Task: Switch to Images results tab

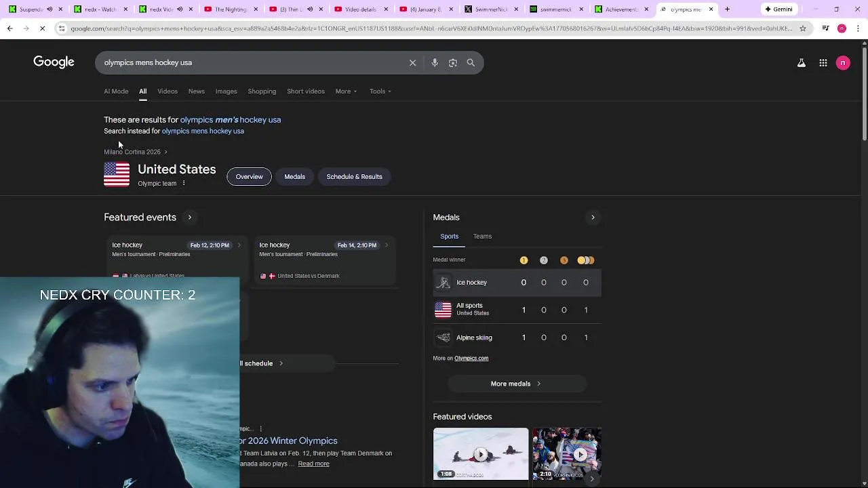Action: (x=226, y=91)
